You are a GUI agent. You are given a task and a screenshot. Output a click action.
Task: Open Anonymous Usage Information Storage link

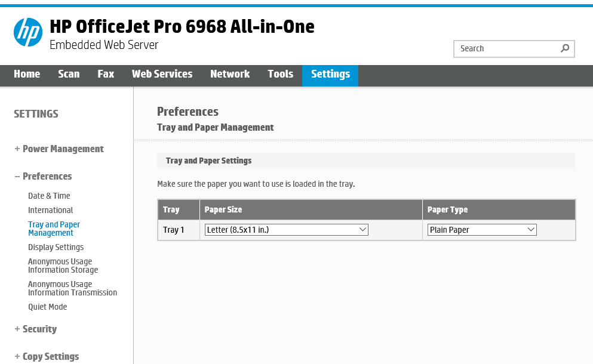[63, 266]
